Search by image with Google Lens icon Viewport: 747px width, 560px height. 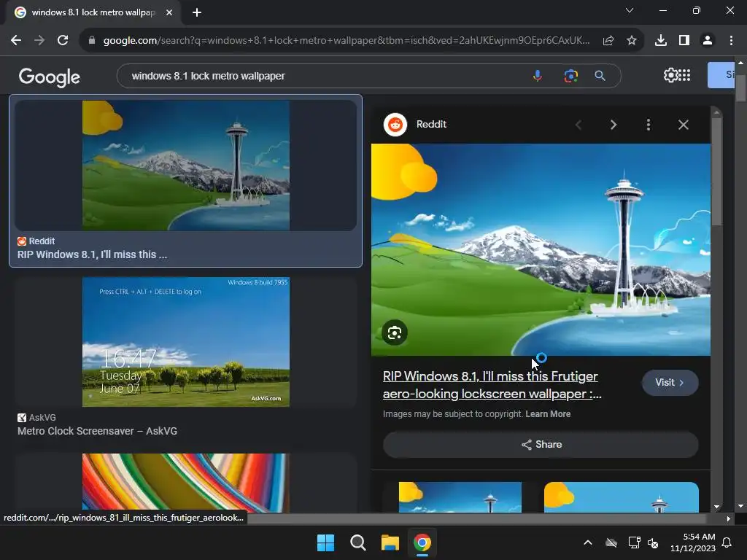point(570,76)
